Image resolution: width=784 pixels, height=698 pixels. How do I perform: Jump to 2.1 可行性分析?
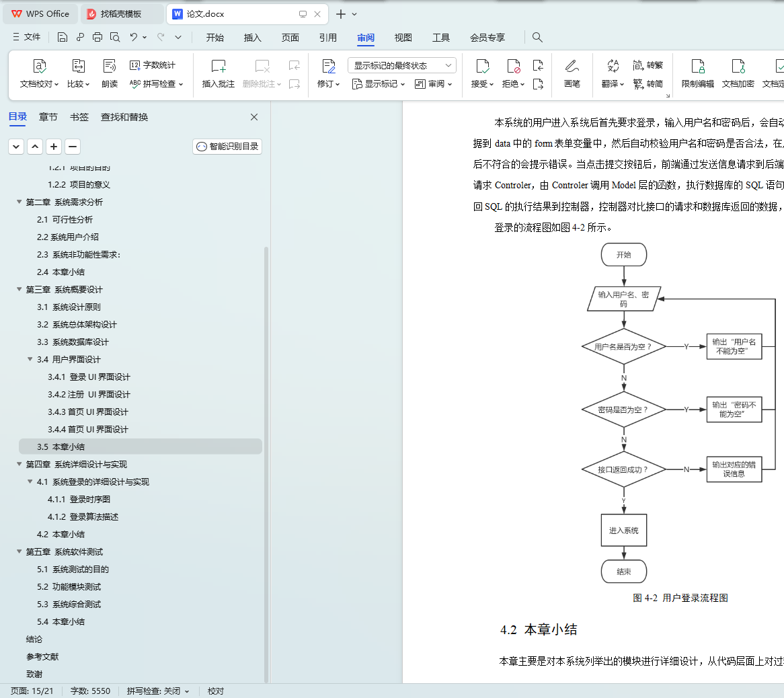pos(65,219)
